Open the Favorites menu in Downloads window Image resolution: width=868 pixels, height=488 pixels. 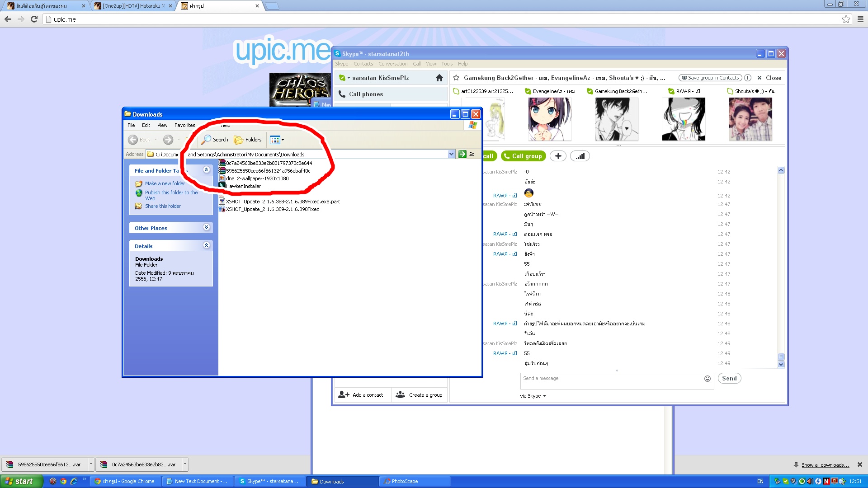[184, 125]
